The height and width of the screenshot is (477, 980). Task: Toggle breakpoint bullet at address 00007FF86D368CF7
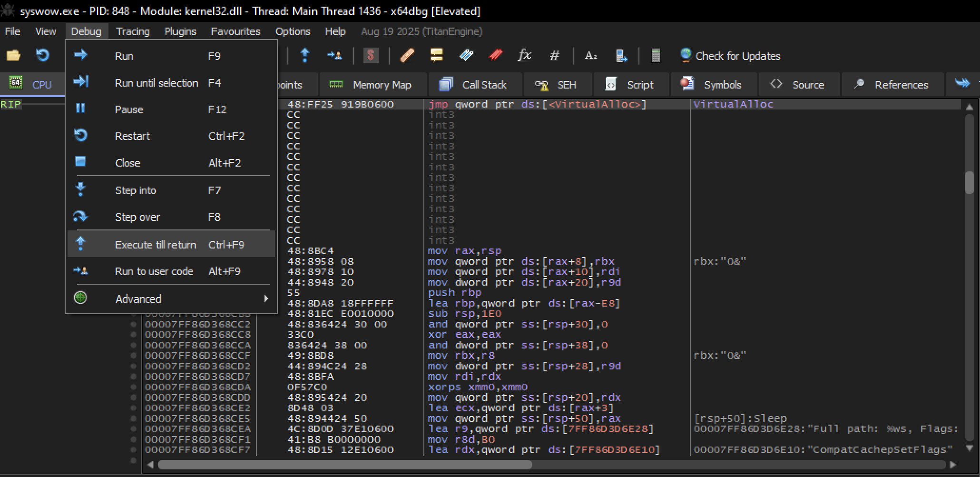click(134, 450)
